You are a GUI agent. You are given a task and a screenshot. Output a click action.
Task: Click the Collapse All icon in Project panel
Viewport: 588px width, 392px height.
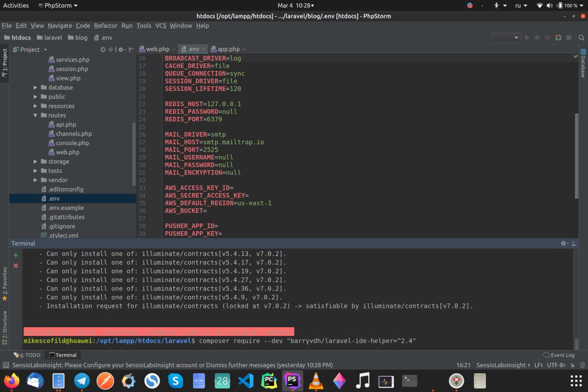click(110, 50)
